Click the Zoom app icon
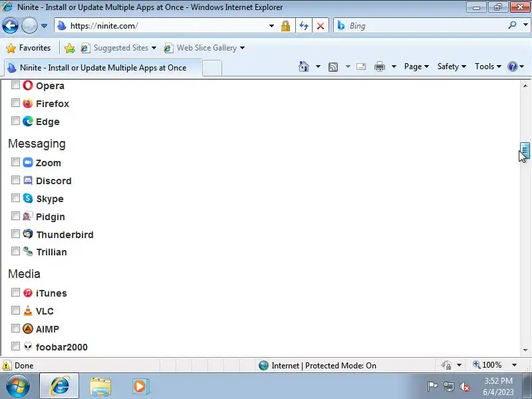 28,162
